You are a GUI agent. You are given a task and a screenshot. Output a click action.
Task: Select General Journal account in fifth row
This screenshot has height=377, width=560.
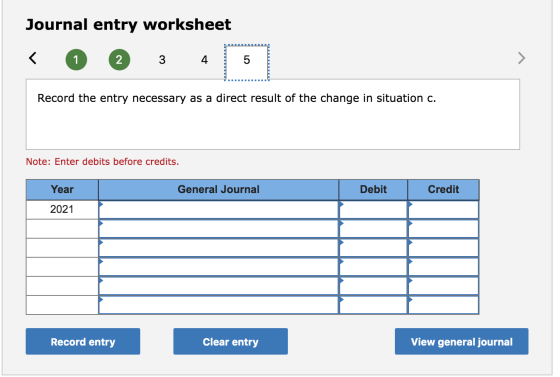pyautogui.click(x=219, y=286)
